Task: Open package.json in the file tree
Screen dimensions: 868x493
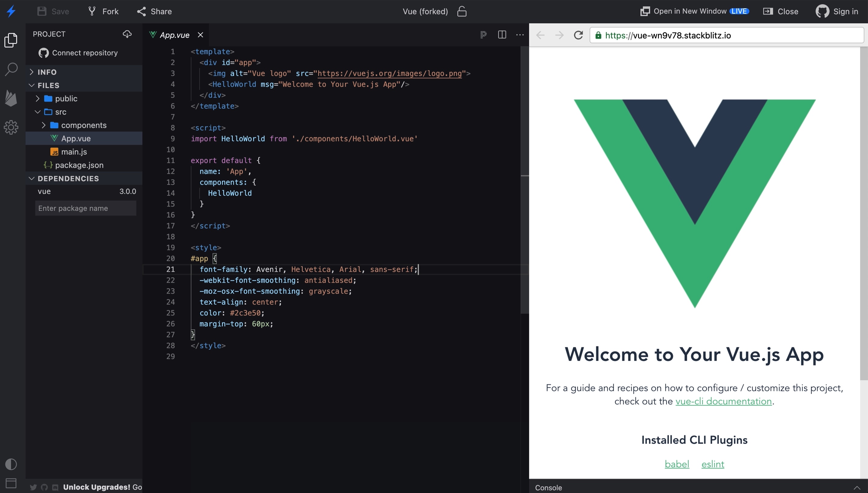Action: [x=84, y=165]
